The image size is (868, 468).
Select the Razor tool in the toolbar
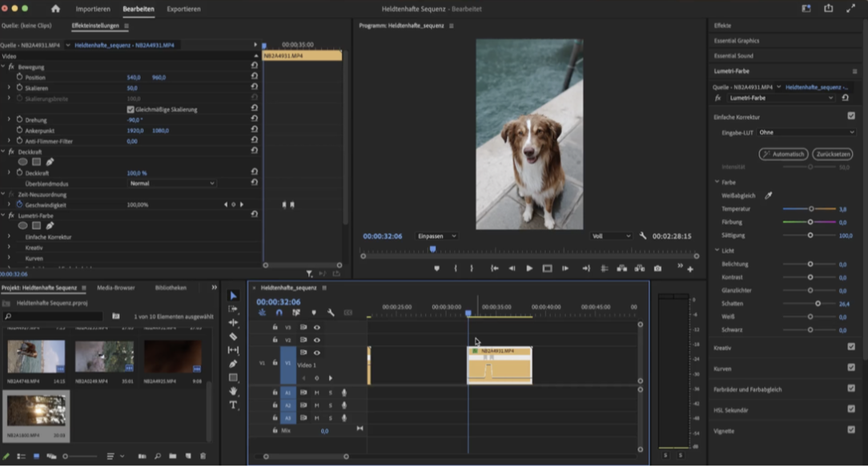tap(233, 337)
